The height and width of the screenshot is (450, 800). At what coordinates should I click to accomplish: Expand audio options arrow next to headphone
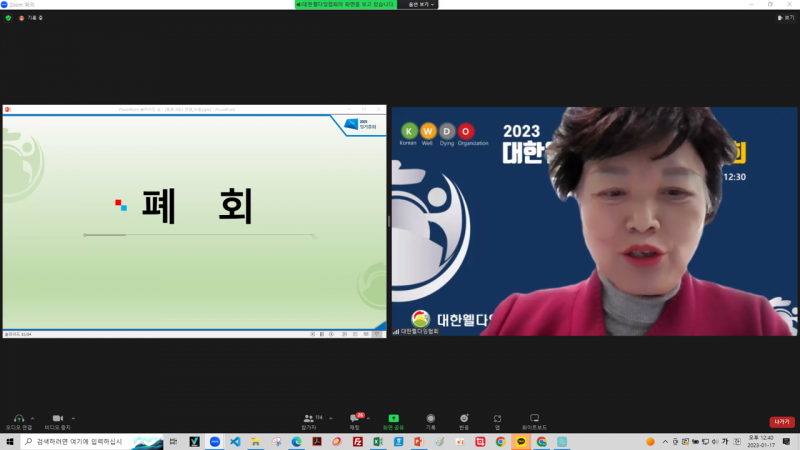pos(33,418)
